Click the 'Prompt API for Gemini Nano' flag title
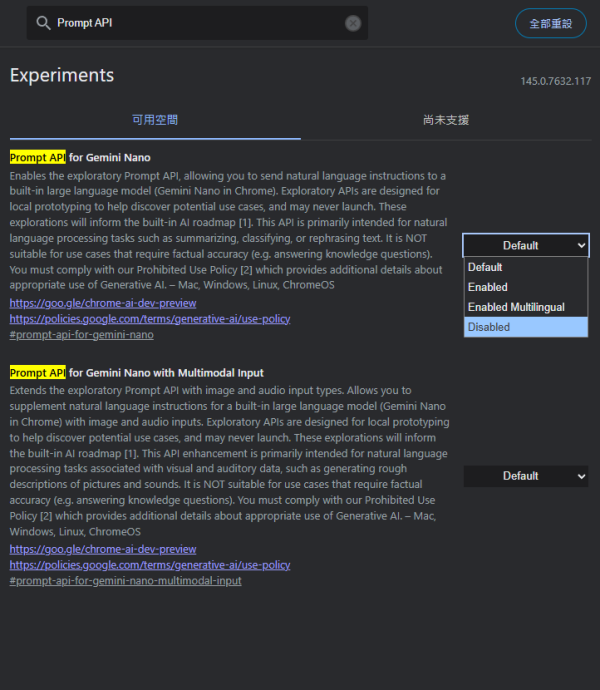This screenshot has width=600, height=690. [80, 157]
